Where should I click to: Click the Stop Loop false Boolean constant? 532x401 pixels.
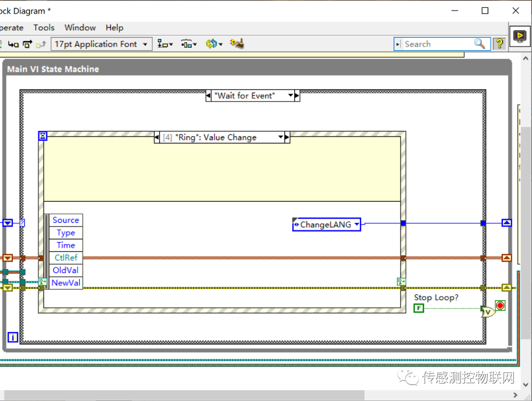click(419, 308)
